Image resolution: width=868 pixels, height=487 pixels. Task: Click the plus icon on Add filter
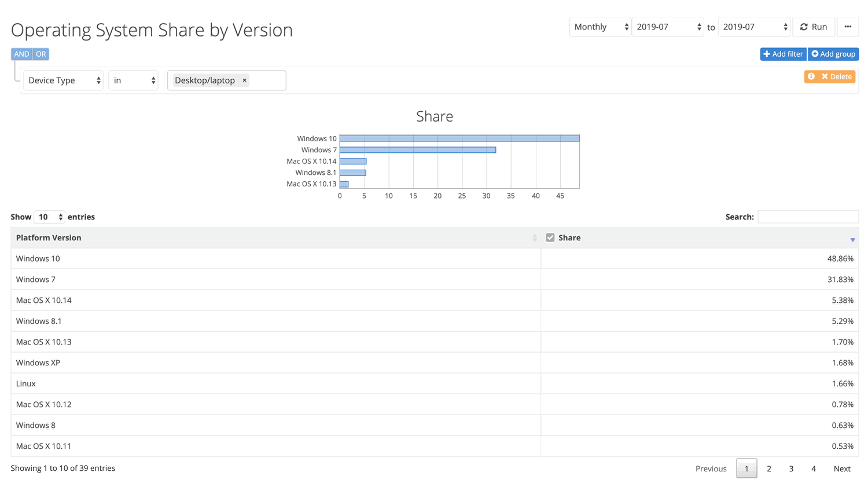pos(767,54)
